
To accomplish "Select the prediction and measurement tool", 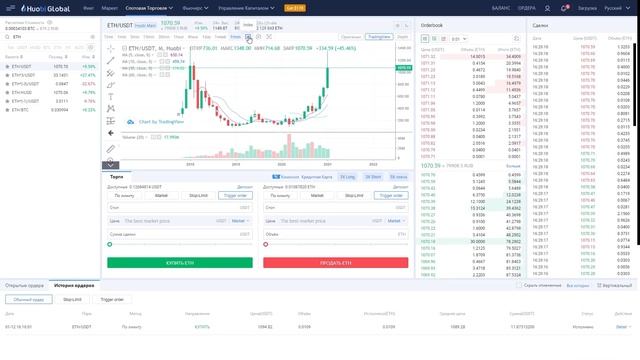I will coord(111,121).
